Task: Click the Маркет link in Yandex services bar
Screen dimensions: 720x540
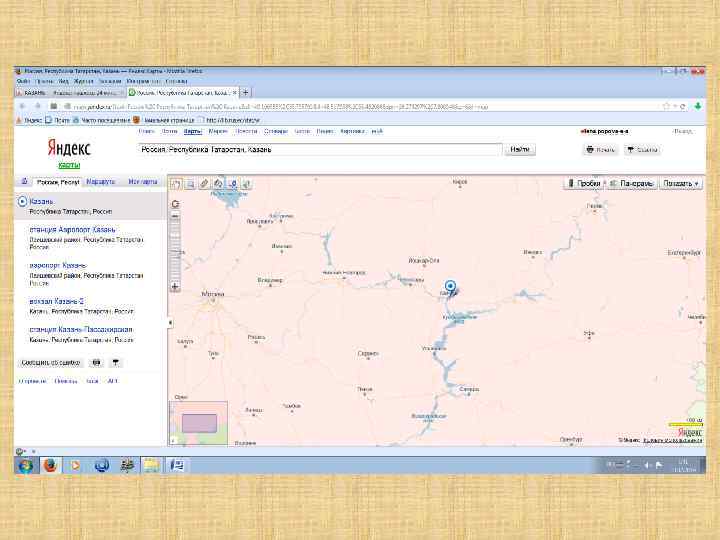Action: coord(218,131)
